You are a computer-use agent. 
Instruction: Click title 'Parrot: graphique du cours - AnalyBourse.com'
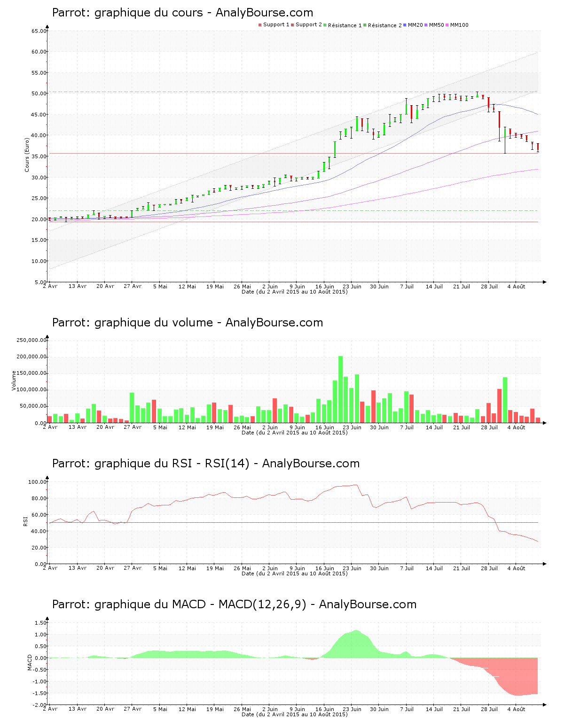point(182,13)
